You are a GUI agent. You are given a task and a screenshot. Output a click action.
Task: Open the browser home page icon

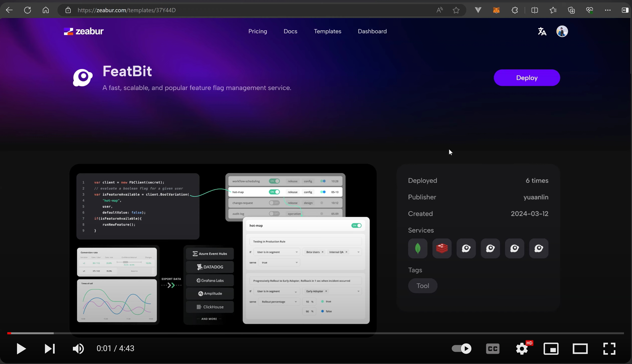tap(46, 10)
